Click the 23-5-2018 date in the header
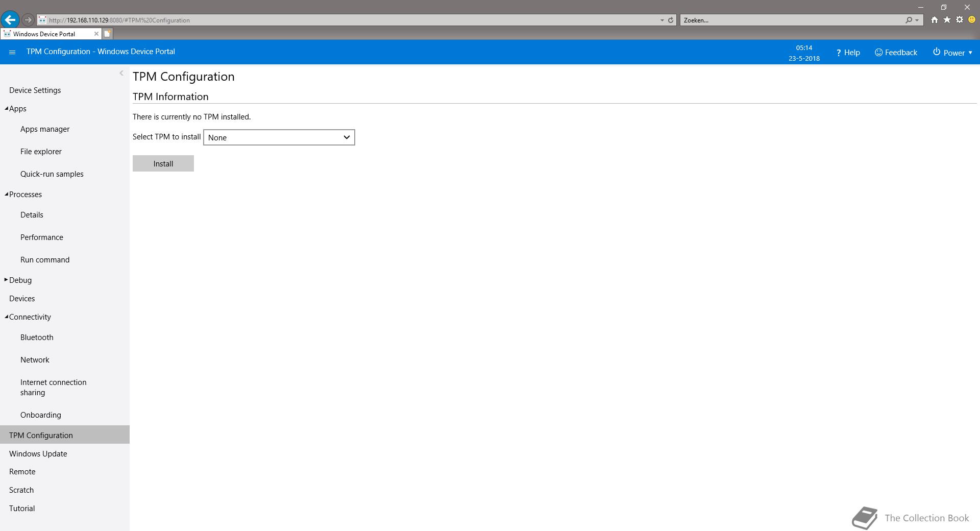Screen dimensions: 980x531 (804, 58)
